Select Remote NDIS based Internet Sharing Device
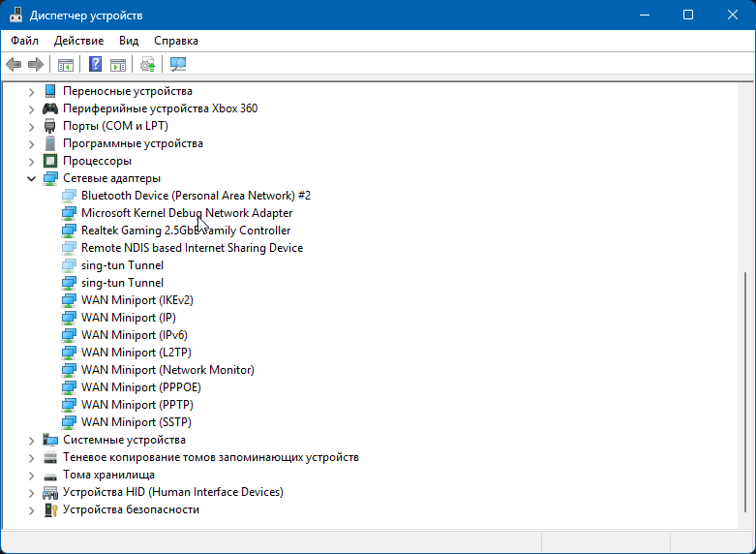This screenshot has height=554, width=756. click(192, 248)
